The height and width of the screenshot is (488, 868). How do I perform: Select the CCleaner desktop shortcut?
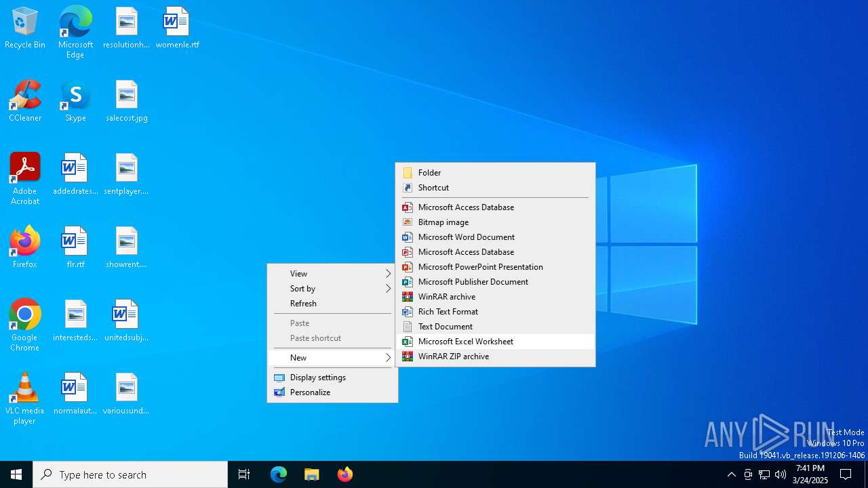point(25,102)
